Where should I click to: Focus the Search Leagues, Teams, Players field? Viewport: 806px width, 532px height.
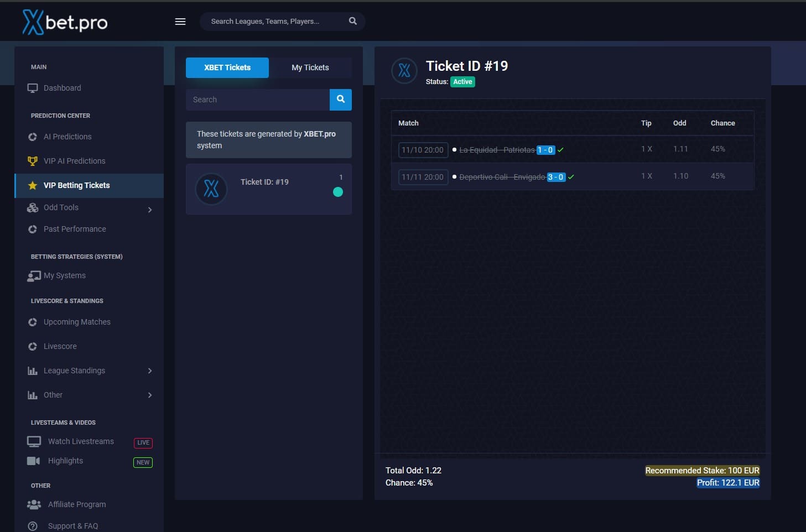(282, 22)
